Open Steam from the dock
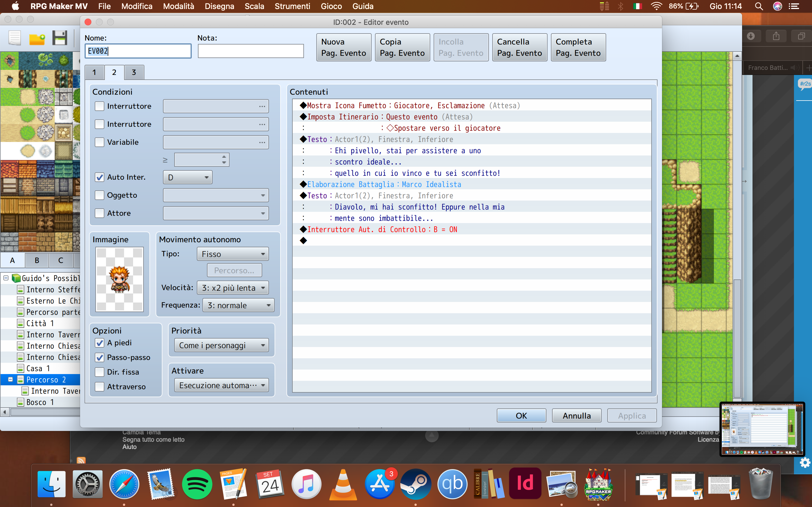 (x=415, y=484)
